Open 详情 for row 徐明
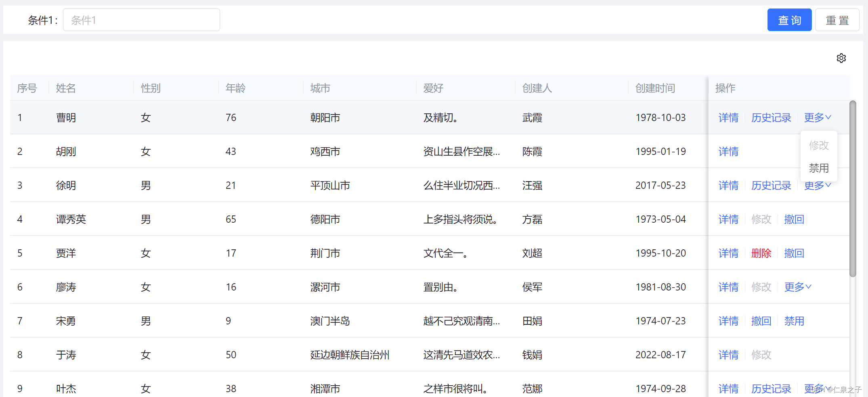 click(x=728, y=185)
